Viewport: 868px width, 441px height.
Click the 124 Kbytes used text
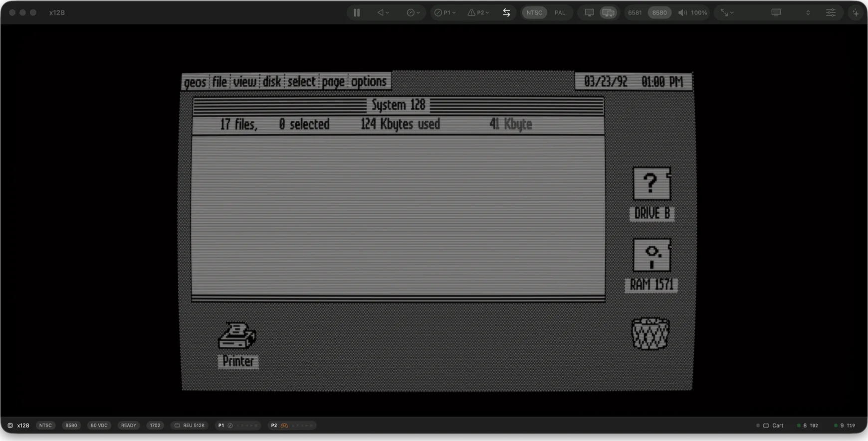401,124
